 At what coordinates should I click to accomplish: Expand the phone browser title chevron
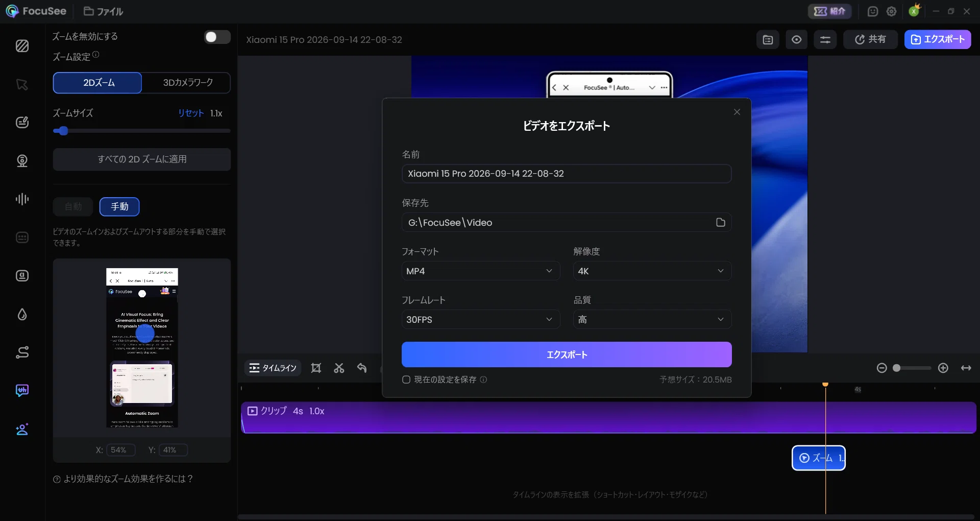652,88
